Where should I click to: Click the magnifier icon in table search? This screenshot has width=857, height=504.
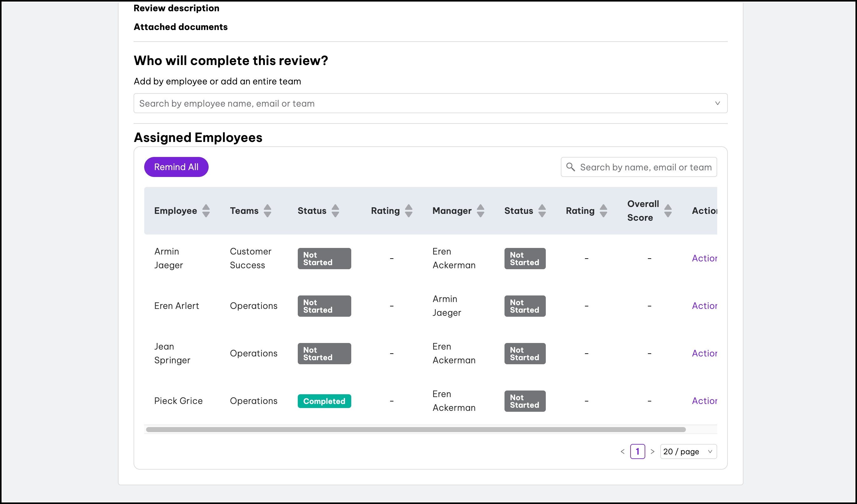(570, 167)
